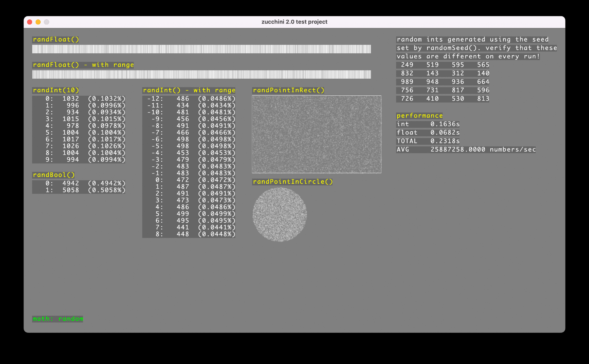This screenshot has height=364, width=589.
Task: Click the red close window button
Action: 30,22
